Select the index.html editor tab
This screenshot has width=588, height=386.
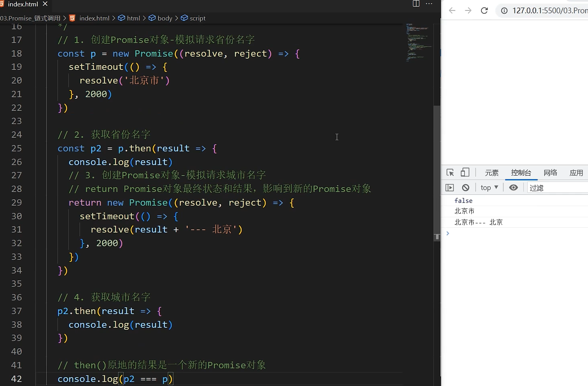[x=22, y=4]
